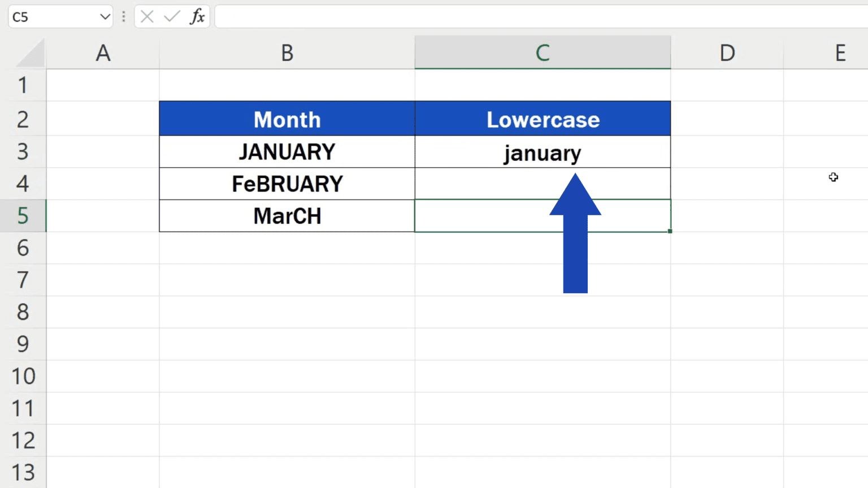Click the three-dot separator next to Name Box

click(123, 16)
